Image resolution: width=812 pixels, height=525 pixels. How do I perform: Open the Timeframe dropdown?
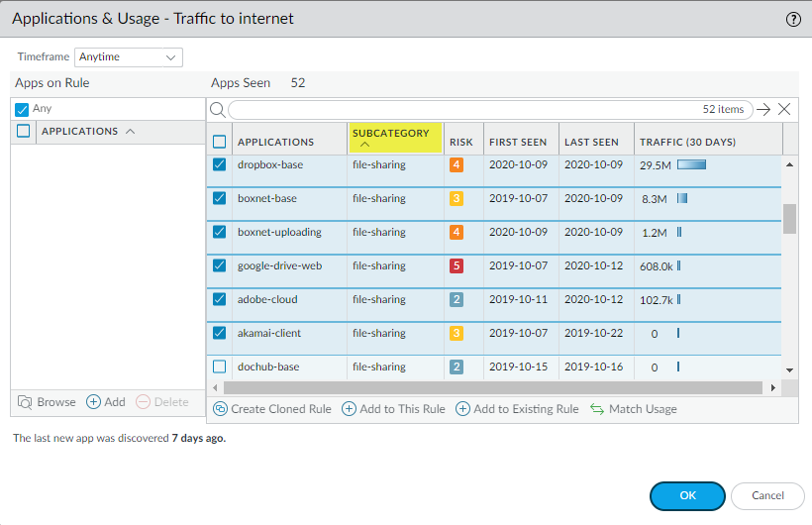tap(129, 57)
